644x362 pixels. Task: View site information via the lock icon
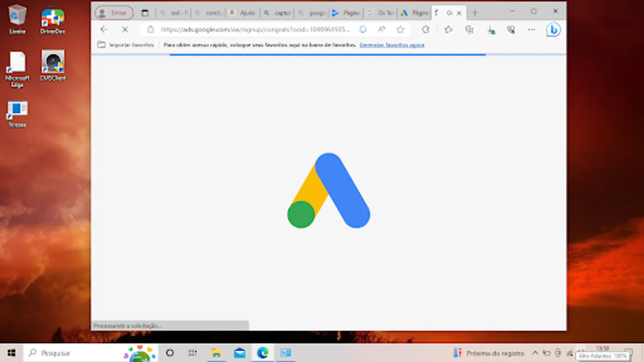click(x=151, y=29)
